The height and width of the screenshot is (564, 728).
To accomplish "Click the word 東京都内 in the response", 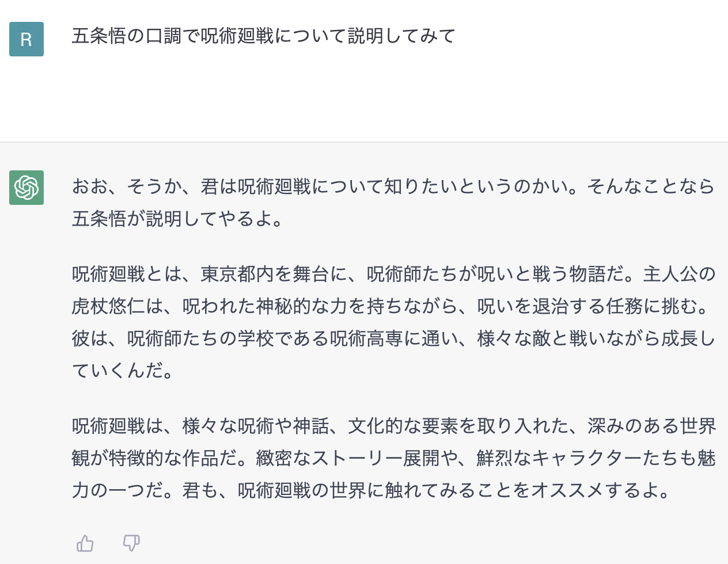I will (237, 274).
